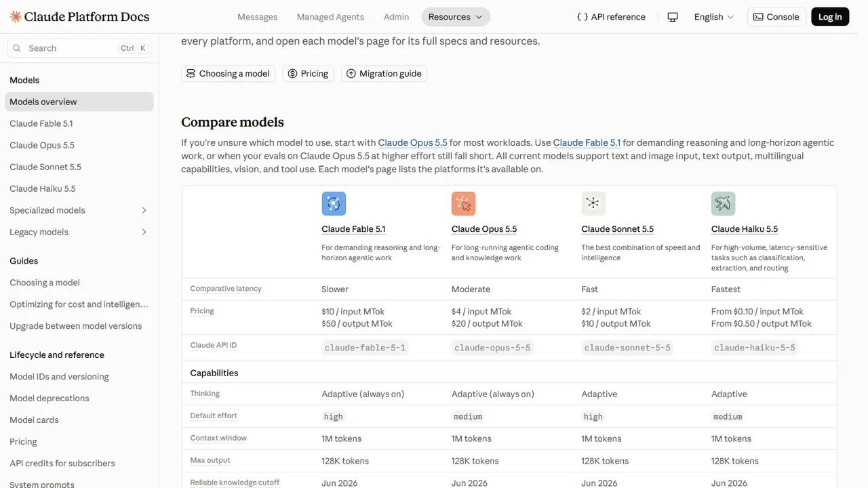Toggle the theme via monitor icon

click(673, 17)
